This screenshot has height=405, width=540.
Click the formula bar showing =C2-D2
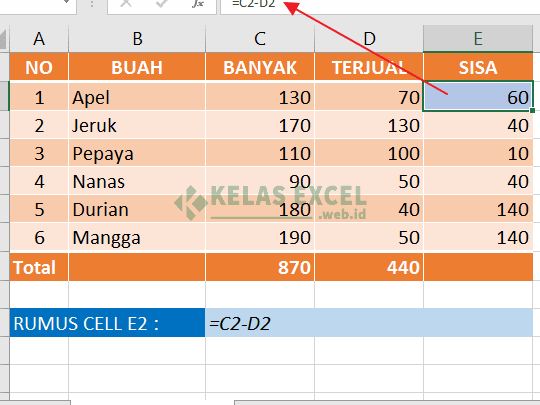click(380, 6)
